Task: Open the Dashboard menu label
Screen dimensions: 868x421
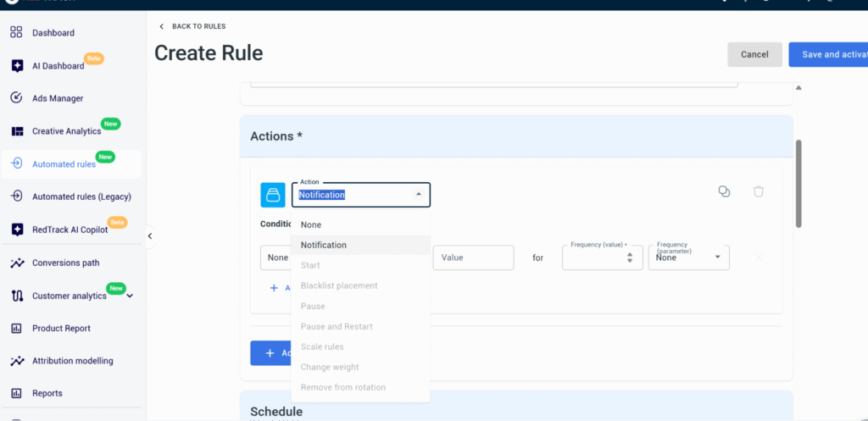Action: (x=53, y=33)
